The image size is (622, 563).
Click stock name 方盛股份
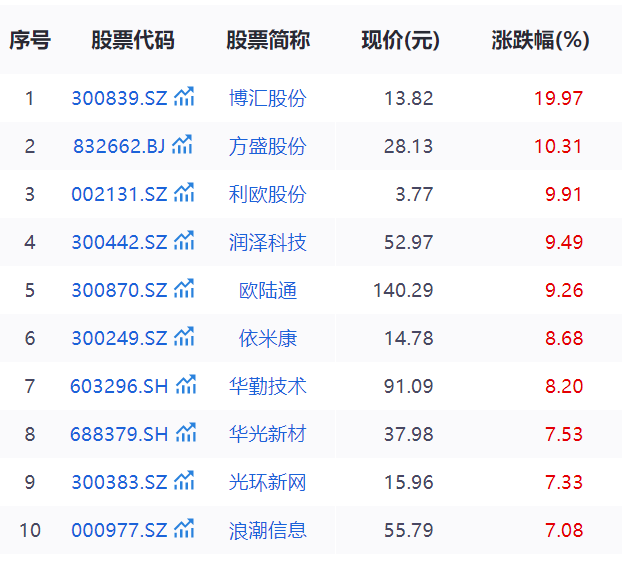tap(268, 146)
